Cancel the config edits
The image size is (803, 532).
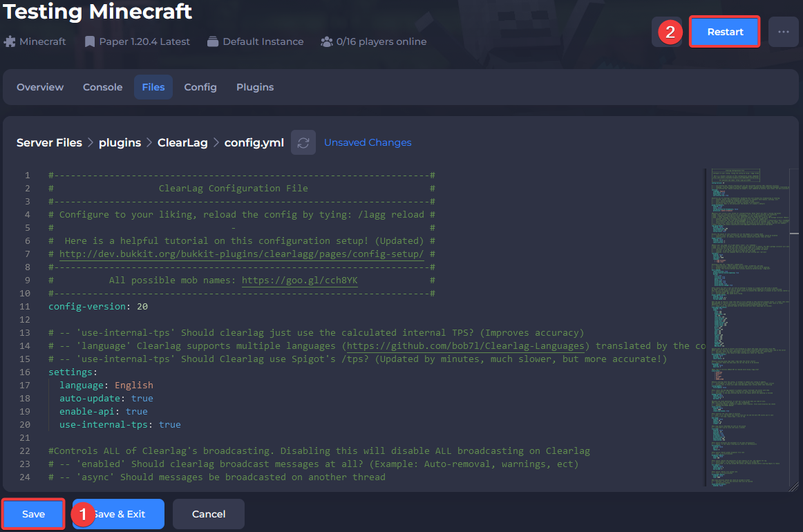pyautogui.click(x=208, y=514)
